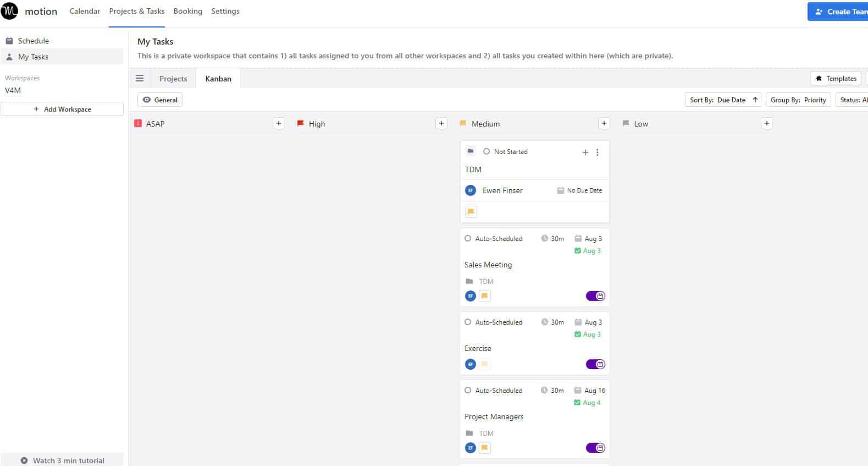This screenshot has height=466, width=868.
Task: Click the TDM project label on Project Managers
Action: pos(486,433)
